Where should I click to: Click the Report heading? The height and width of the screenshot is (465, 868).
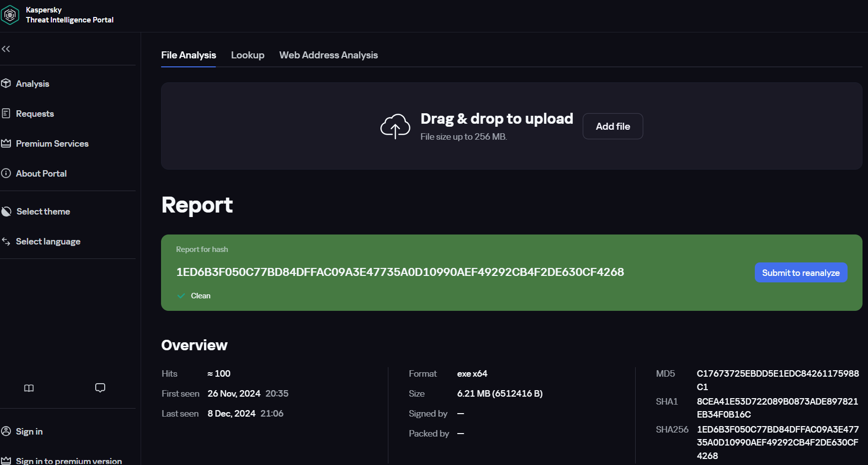pyautogui.click(x=197, y=205)
